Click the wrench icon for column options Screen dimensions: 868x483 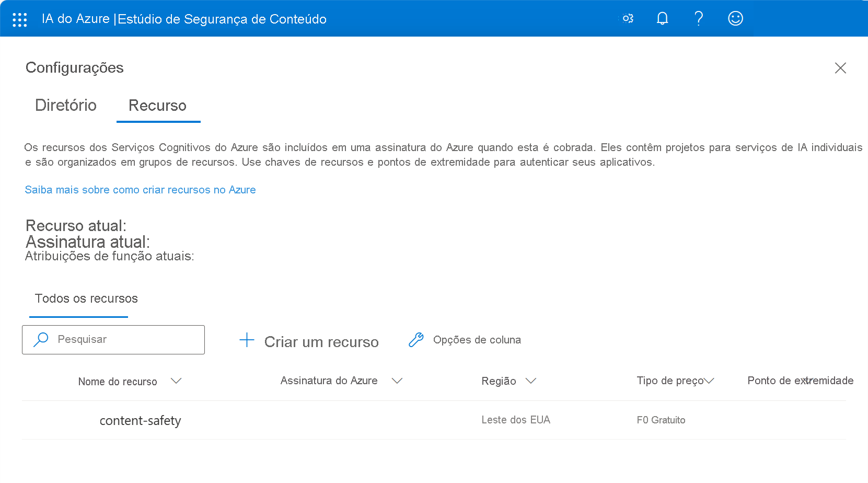point(416,340)
